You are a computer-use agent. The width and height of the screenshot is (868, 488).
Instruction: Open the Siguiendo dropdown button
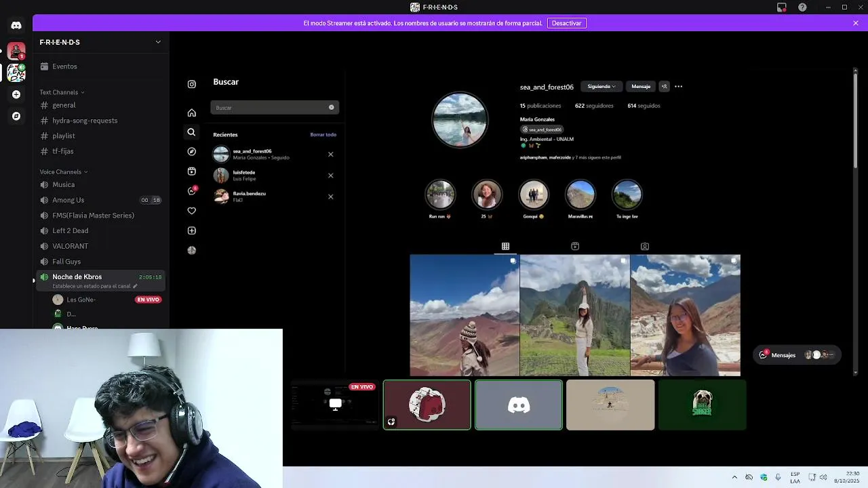tap(601, 86)
